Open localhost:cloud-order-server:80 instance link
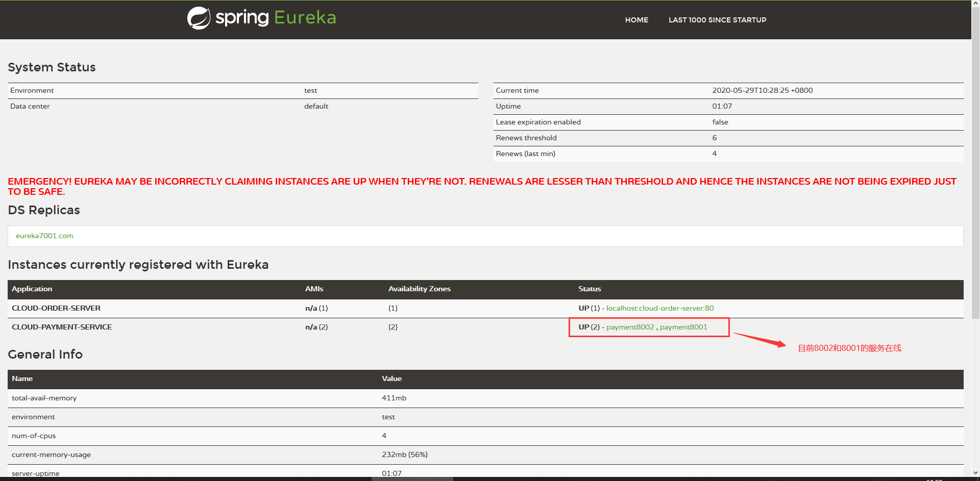Viewport: 980px width, 481px height. (660, 308)
